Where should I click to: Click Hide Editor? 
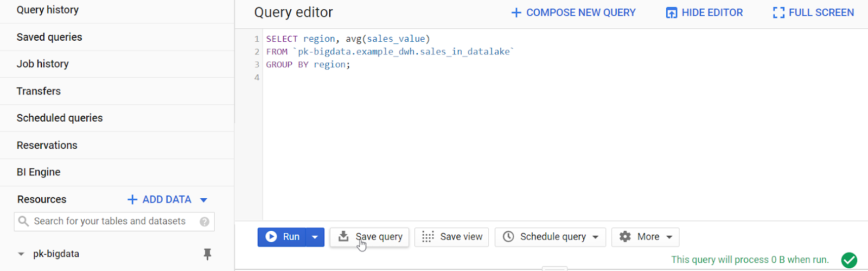(704, 12)
